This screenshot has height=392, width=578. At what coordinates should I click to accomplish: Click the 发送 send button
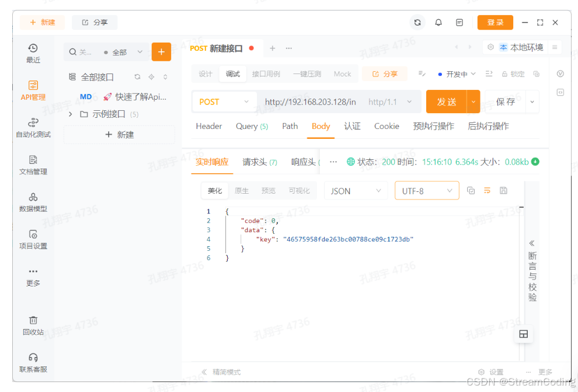coord(447,101)
